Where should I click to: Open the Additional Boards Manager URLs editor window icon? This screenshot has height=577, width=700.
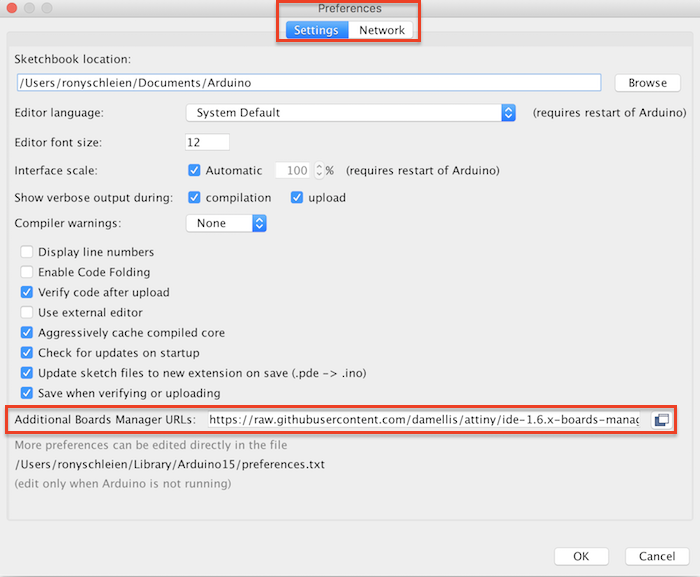click(x=662, y=420)
